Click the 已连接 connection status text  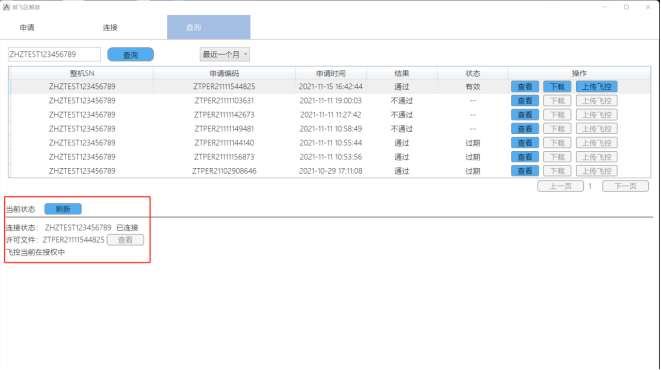coord(127,228)
